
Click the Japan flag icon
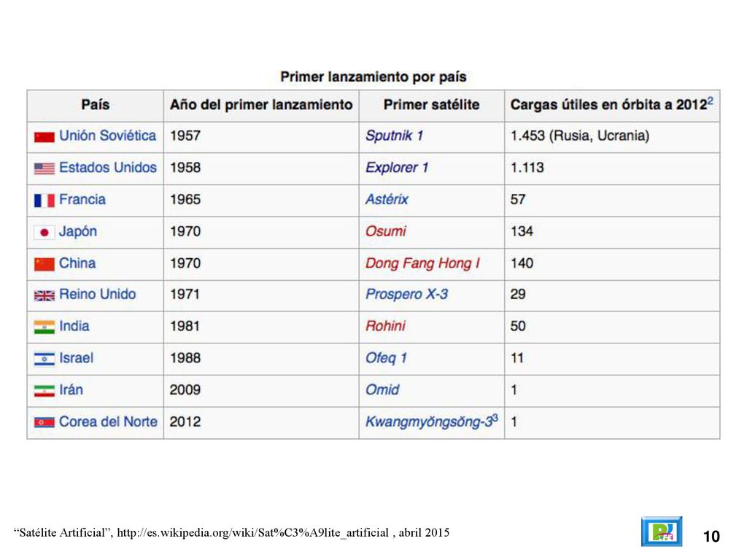(x=44, y=233)
